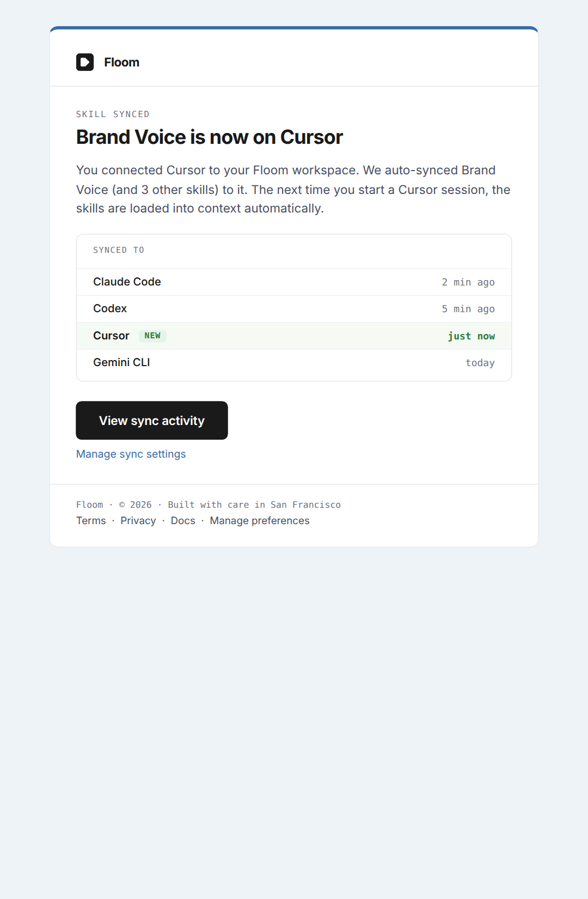
Task: Open the Privacy footer link
Action: coord(138,520)
